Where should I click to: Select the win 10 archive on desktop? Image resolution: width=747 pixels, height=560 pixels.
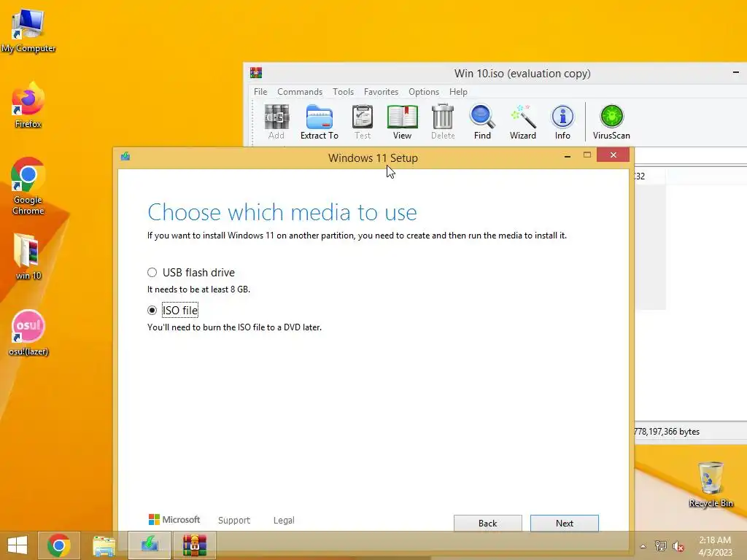(x=28, y=257)
